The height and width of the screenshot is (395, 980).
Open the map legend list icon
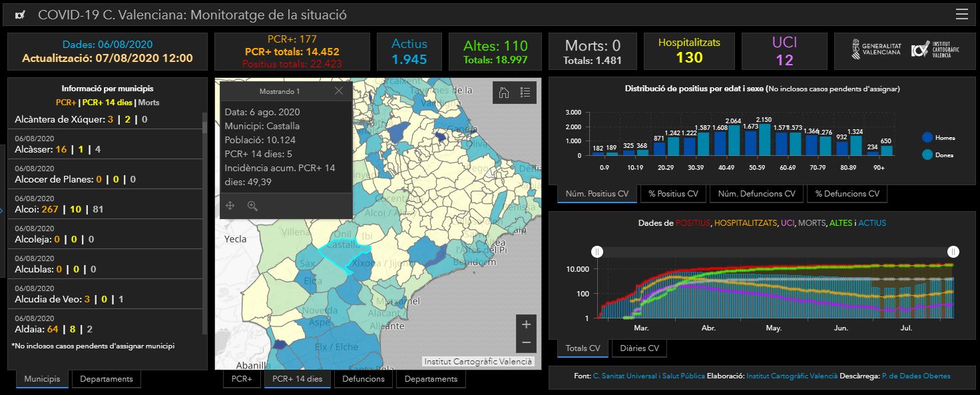(525, 93)
